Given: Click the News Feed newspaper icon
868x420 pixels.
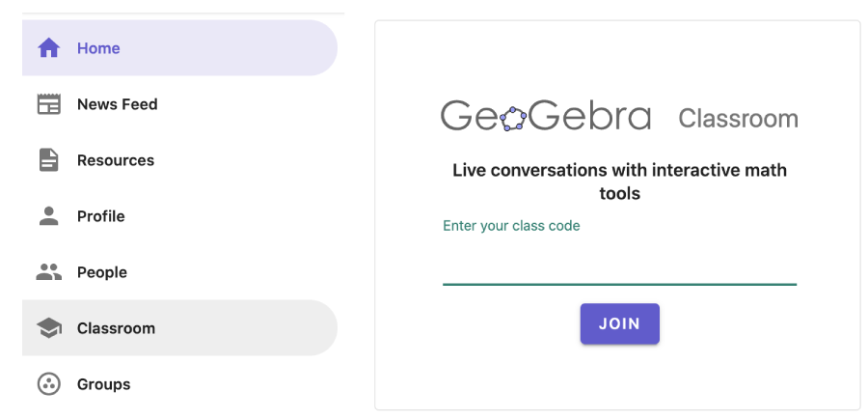Looking at the screenshot, I should (49, 104).
